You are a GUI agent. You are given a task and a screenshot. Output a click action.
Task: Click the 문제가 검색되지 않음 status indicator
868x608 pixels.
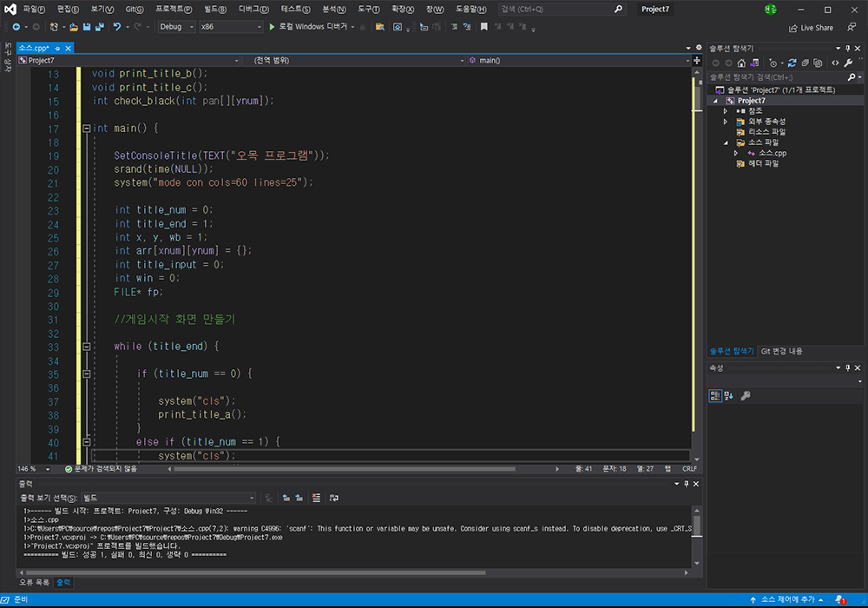point(101,469)
